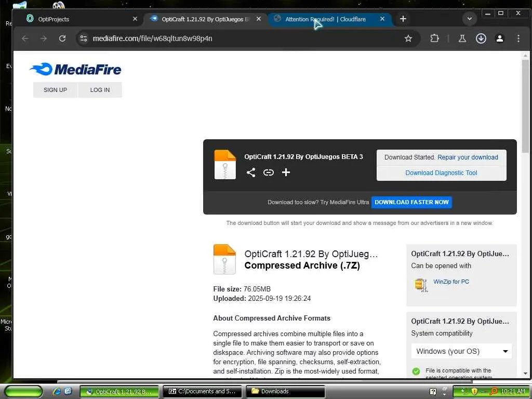The height and width of the screenshot is (399, 532).
Task: Click the share icon under OptiCraft file
Action: [x=251, y=172]
